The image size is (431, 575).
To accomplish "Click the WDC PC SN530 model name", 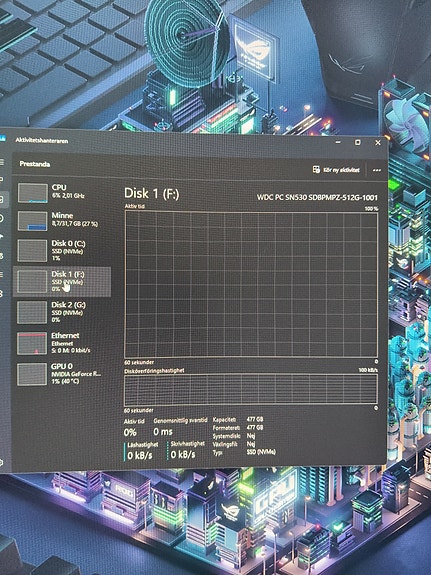I will 317,197.
